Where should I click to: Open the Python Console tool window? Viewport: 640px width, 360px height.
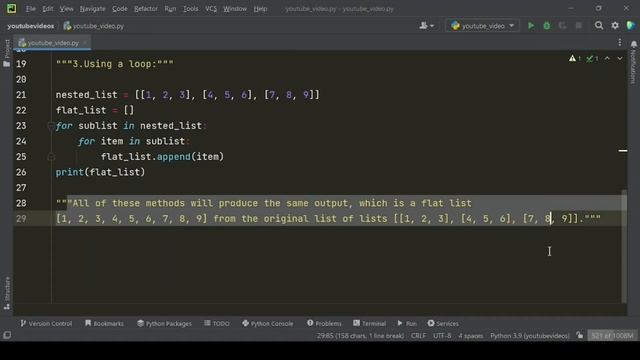tap(267, 323)
